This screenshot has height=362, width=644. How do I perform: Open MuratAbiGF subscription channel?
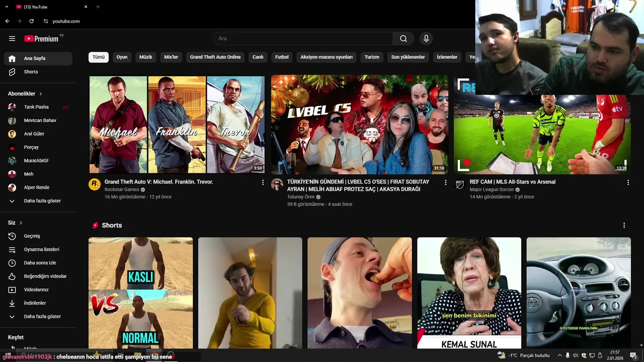coord(38,161)
